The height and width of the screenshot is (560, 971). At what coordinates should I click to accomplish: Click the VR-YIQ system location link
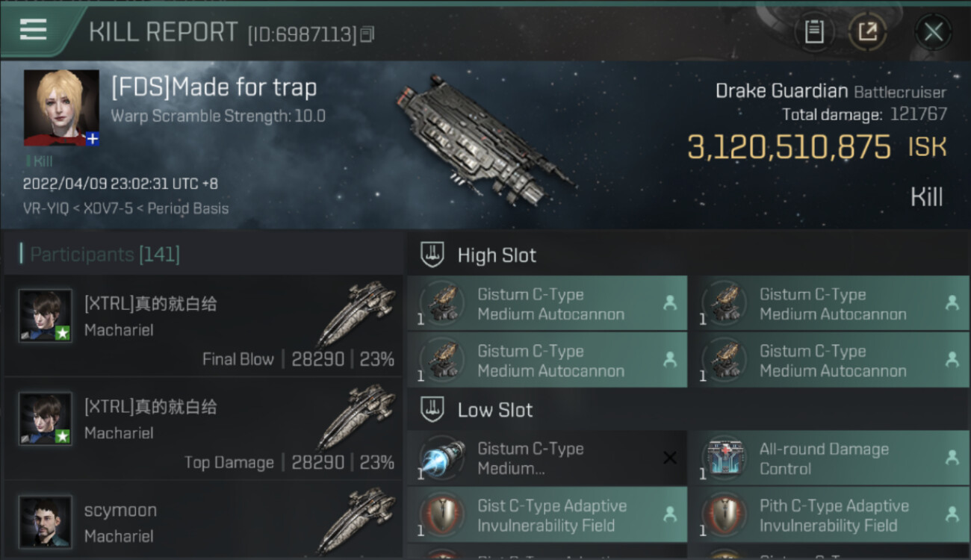point(46,208)
